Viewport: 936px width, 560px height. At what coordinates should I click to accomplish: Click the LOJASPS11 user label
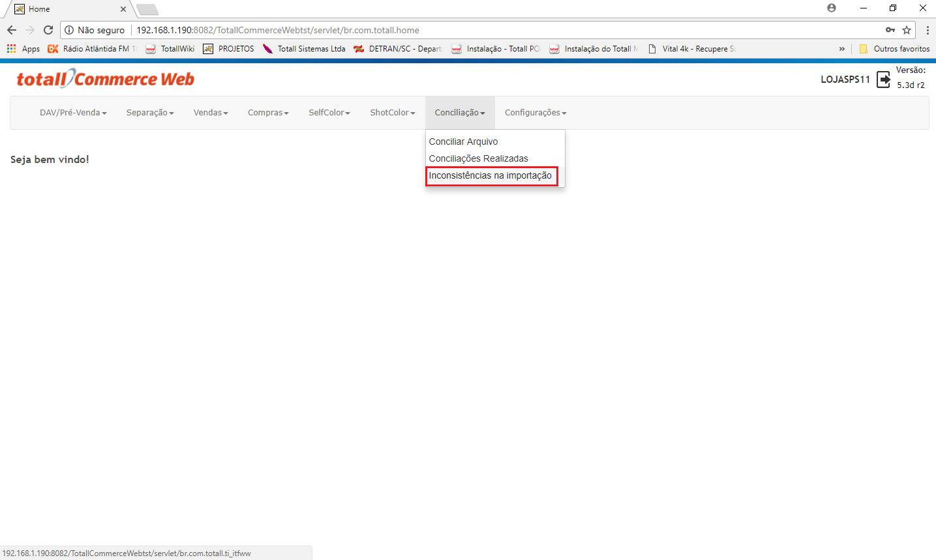coord(845,80)
